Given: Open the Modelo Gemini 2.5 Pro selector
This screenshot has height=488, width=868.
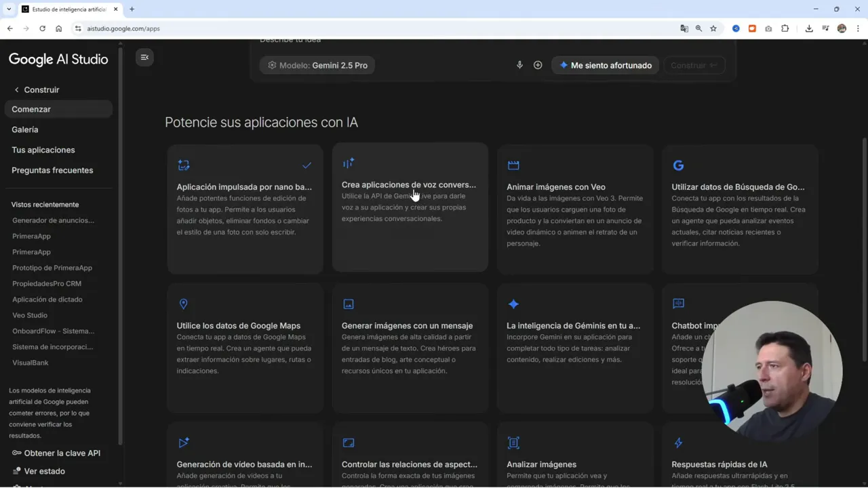Looking at the screenshot, I should (317, 65).
